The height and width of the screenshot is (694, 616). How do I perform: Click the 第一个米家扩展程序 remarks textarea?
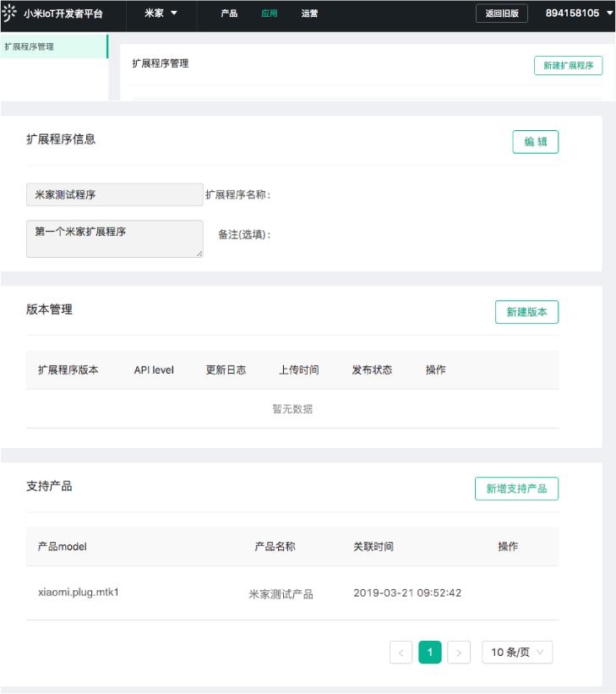click(114, 238)
